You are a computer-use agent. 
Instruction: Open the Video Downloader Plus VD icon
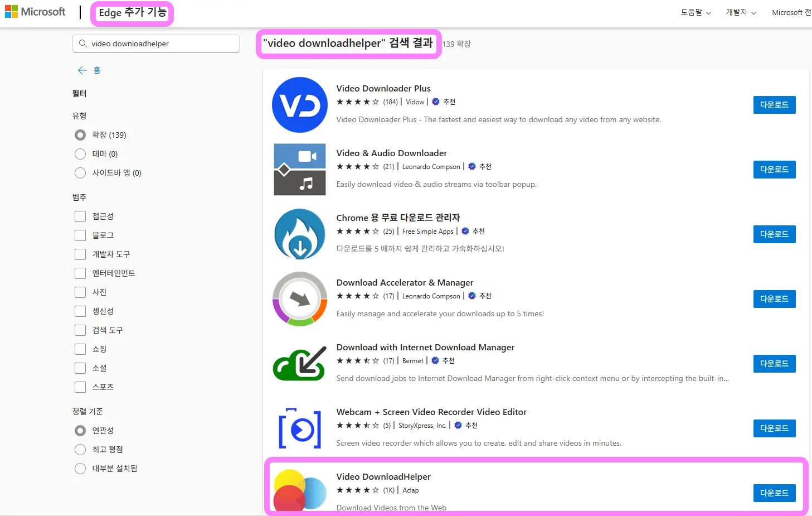[300, 105]
